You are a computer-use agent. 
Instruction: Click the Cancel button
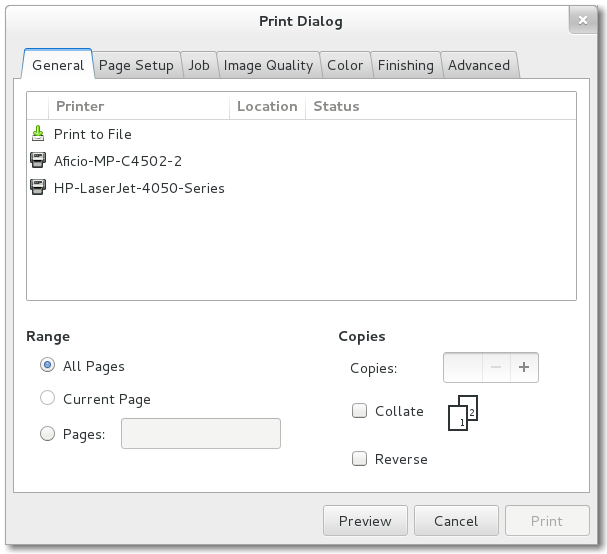pos(455,521)
